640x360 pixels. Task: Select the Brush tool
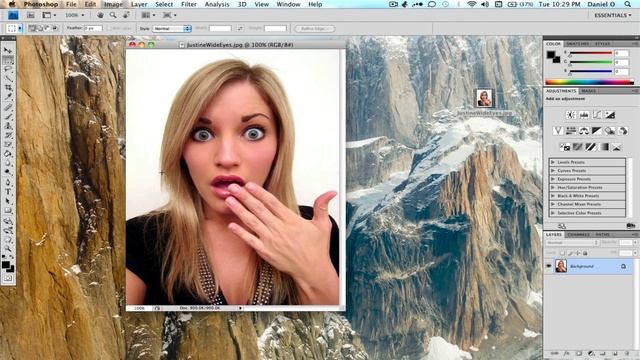point(8,116)
